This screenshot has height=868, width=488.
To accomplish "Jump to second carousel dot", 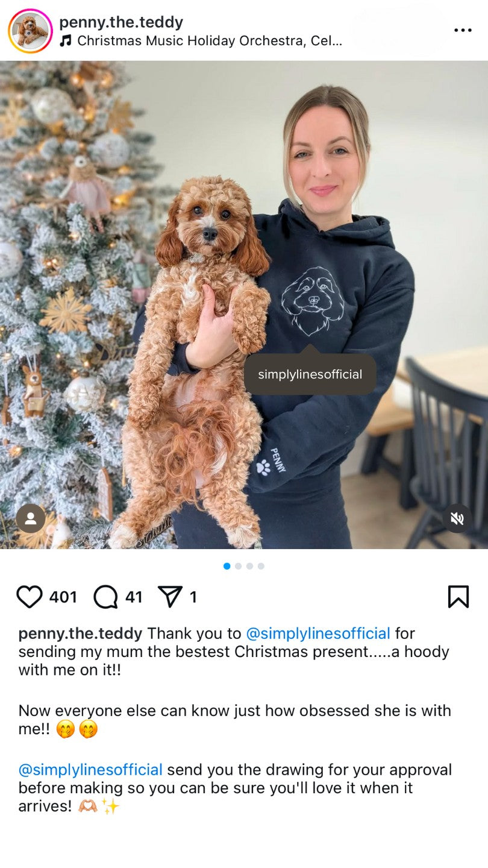I will (x=238, y=566).
